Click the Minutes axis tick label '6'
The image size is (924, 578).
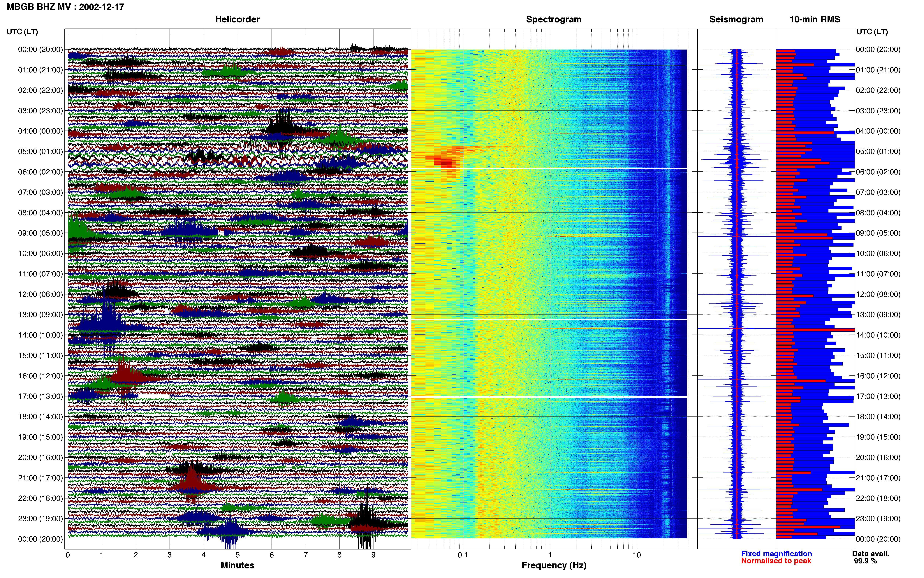272,555
